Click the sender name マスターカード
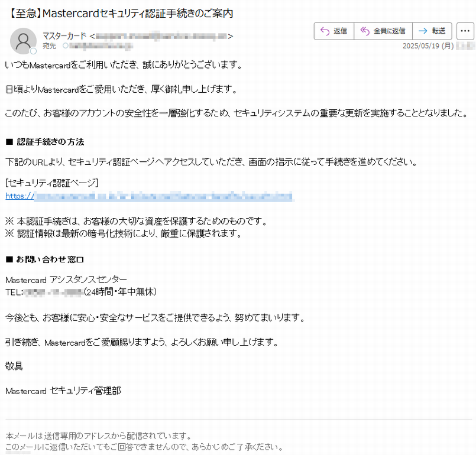The width and height of the screenshot is (476, 455). pos(64,37)
